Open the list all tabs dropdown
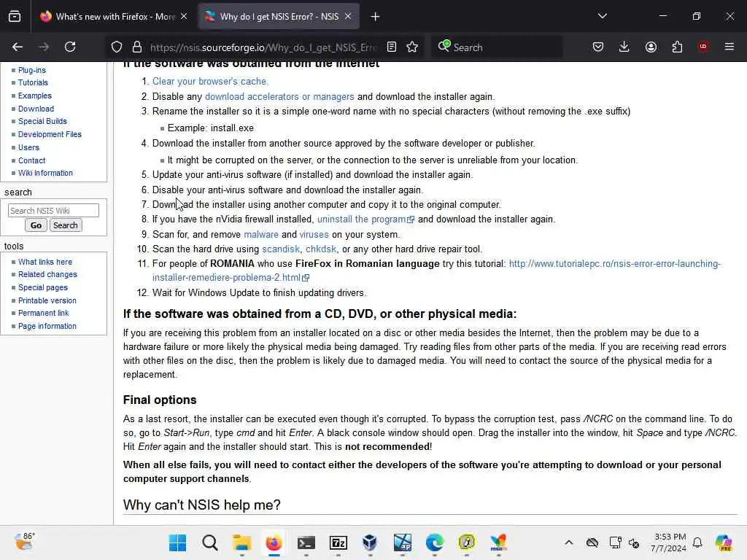Image resolution: width=747 pixels, height=560 pixels. point(602,16)
